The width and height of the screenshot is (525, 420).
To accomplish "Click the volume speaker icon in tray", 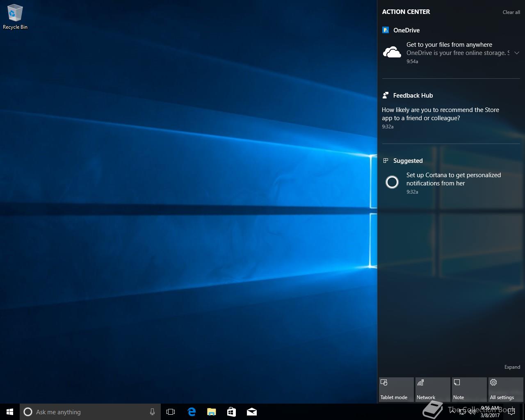I will click(472, 412).
